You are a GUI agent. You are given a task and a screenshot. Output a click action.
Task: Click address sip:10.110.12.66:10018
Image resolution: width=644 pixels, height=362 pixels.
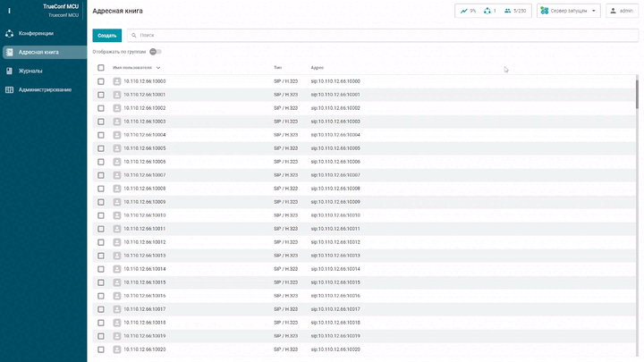[335, 323]
